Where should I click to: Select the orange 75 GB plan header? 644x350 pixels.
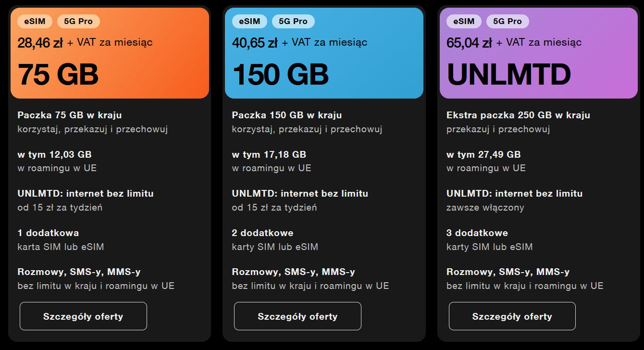pyautogui.click(x=110, y=53)
